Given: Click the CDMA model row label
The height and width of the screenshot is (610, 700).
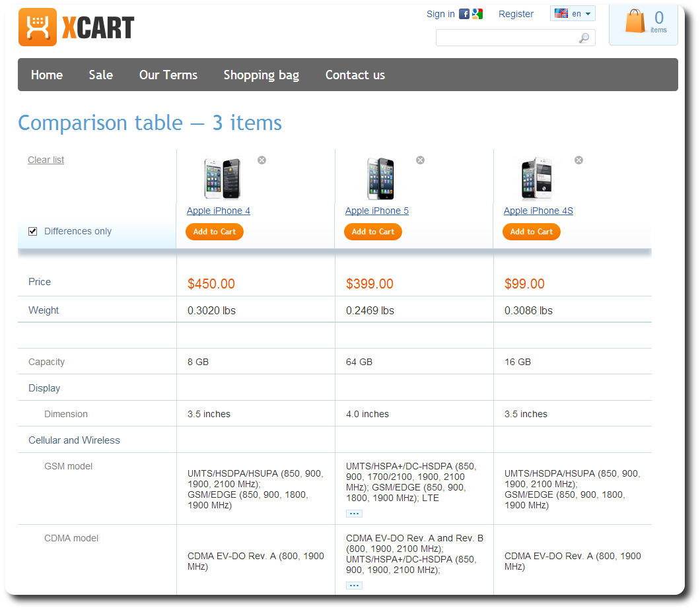Looking at the screenshot, I should pyautogui.click(x=71, y=538).
